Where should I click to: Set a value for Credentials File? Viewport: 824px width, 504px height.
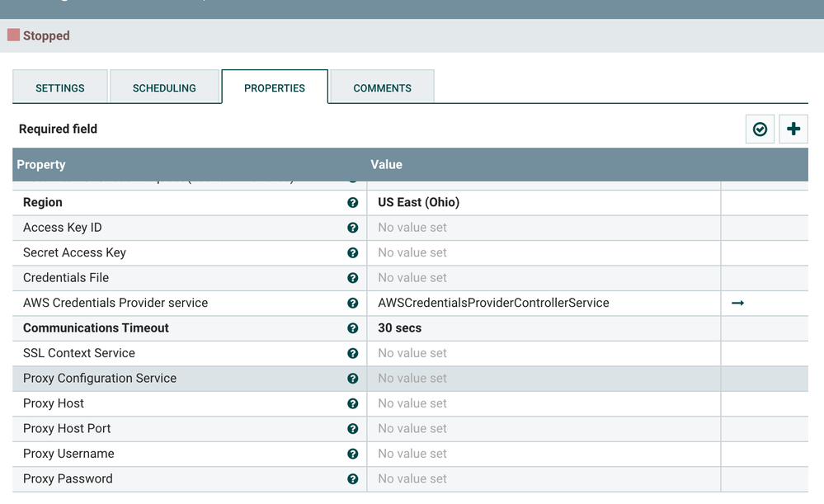click(x=544, y=277)
